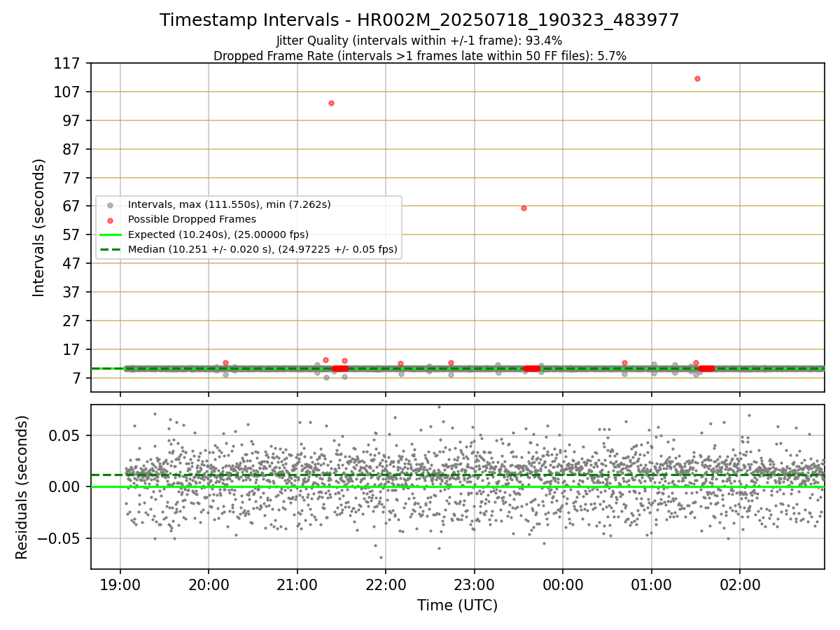
Task: Click the 'Possible Dropped Frames' legend entry
Action: click(x=192, y=219)
